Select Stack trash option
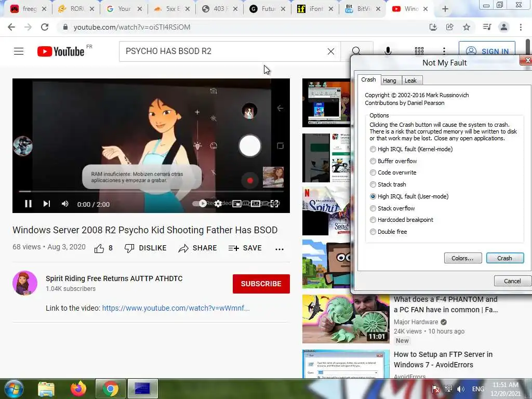 (x=388, y=184)
